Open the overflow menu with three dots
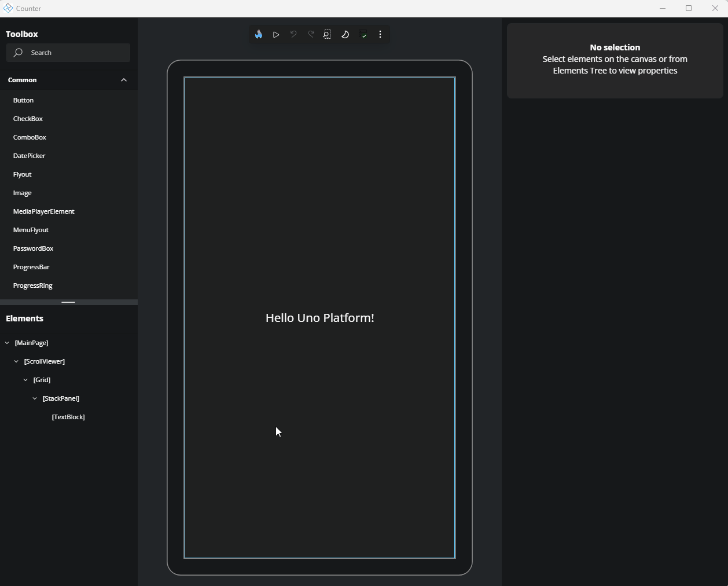This screenshot has height=586, width=728. [380, 34]
